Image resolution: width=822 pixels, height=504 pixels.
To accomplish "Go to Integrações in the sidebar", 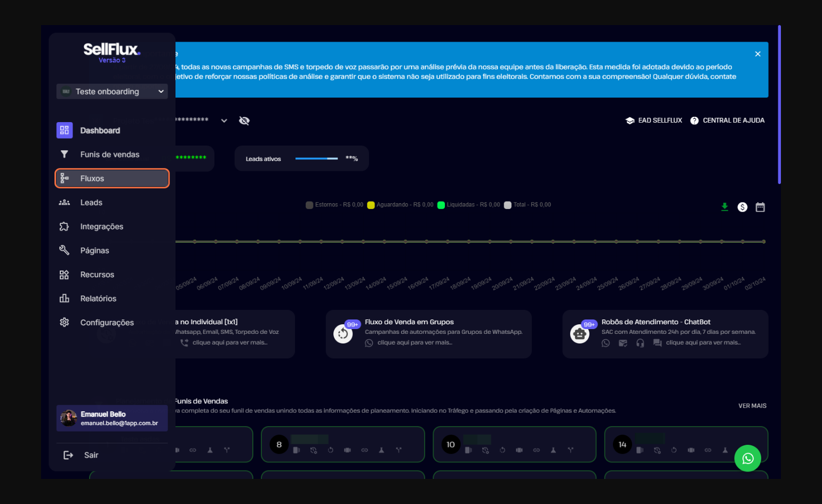I will (x=101, y=227).
